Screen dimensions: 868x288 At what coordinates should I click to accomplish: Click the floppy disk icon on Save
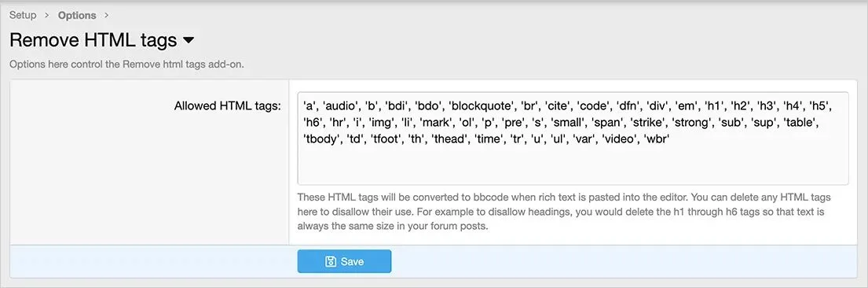[x=330, y=261]
